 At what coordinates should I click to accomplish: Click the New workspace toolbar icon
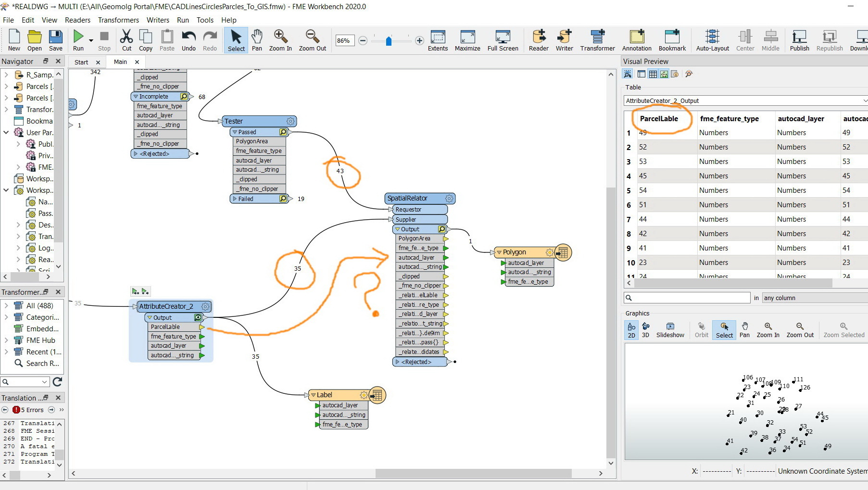pos(14,40)
